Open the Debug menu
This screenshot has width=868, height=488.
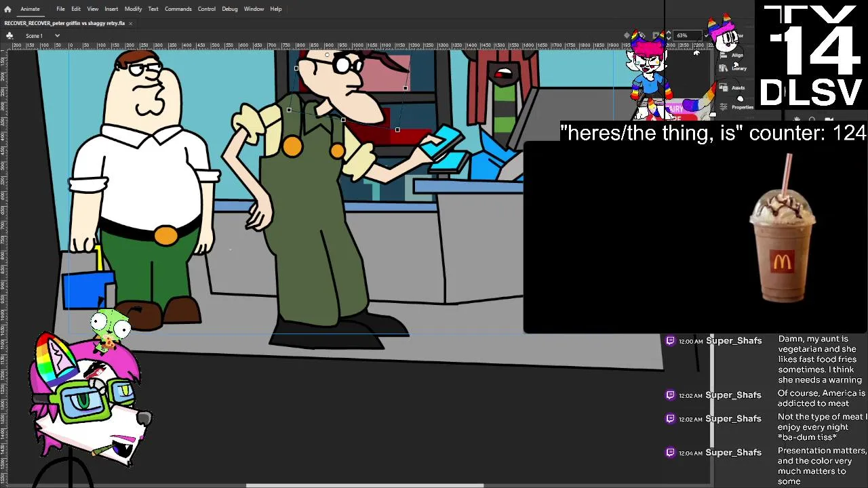click(x=230, y=9)
